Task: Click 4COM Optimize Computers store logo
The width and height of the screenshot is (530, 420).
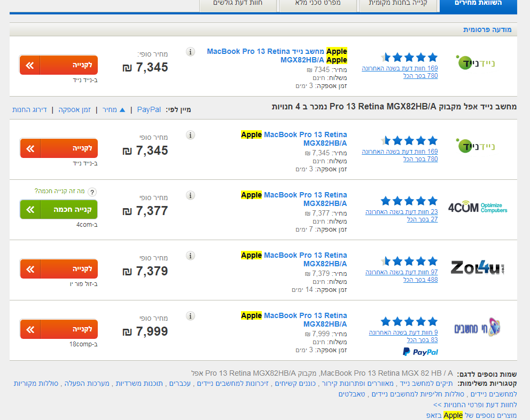Action: [478, 207]
